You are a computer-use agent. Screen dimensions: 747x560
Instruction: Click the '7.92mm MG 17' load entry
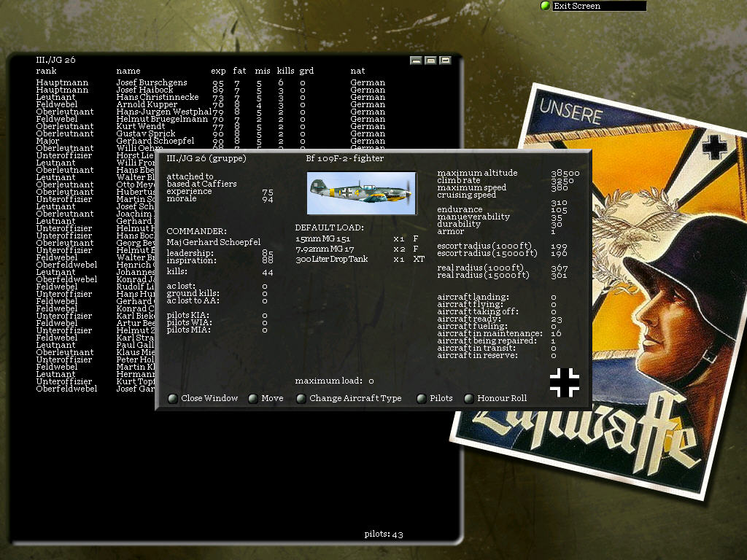click(325, 249)
